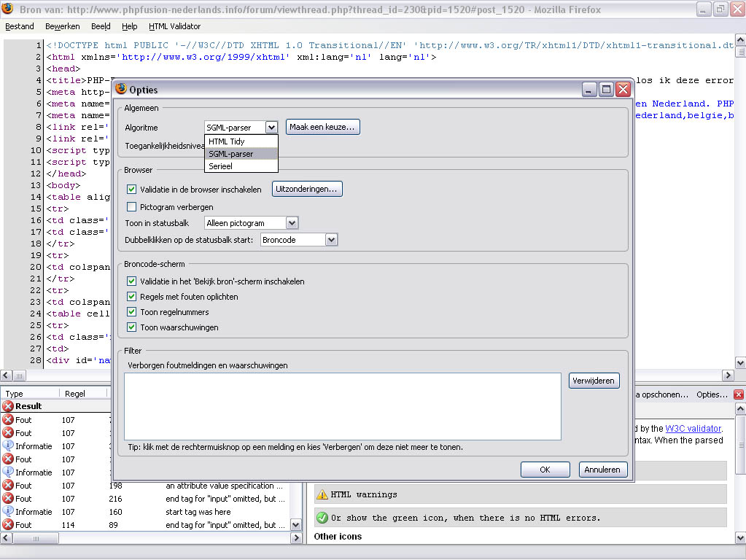This screenshot has height=560, width=746.
Task: Click line number 28 in source gutter
Action: click(36, 360)
